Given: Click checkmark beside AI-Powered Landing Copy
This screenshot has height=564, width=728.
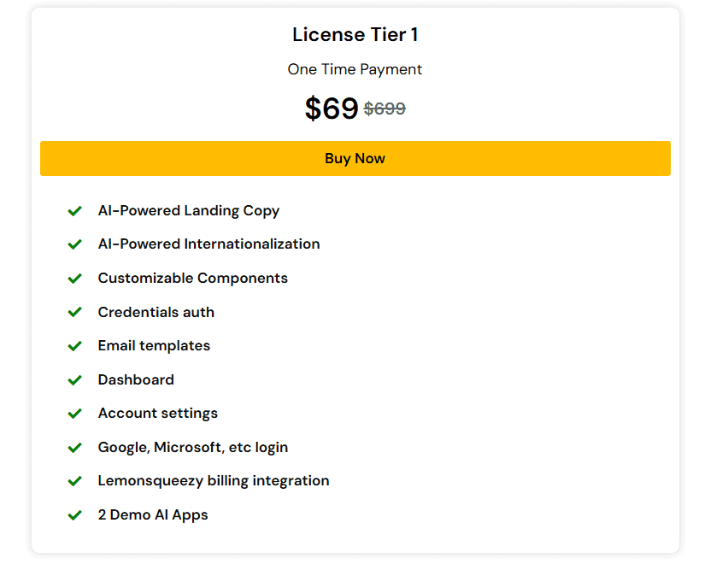Looking at the screenshot, I should tap(75, 211).
